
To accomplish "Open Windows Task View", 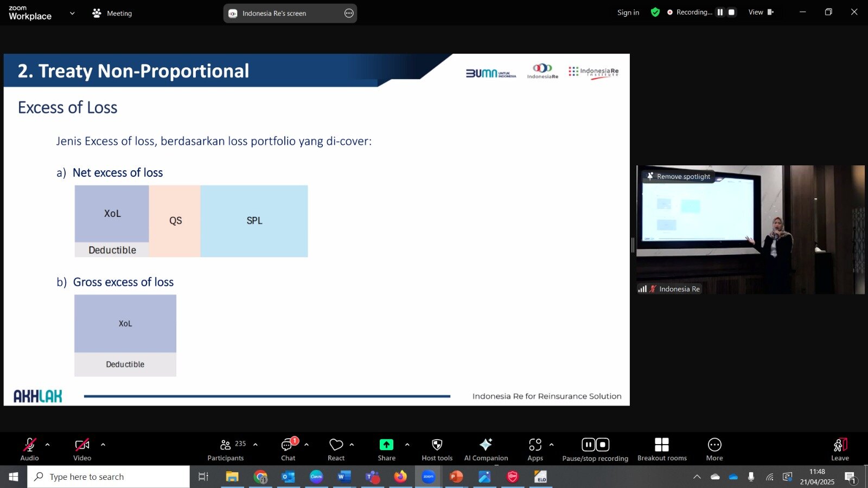I will 203,477.
